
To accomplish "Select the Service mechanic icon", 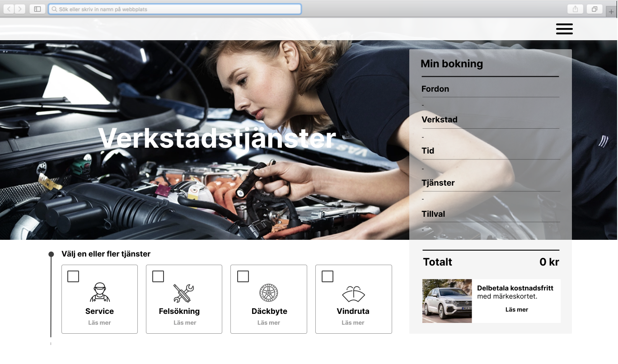I will [100, 292].
